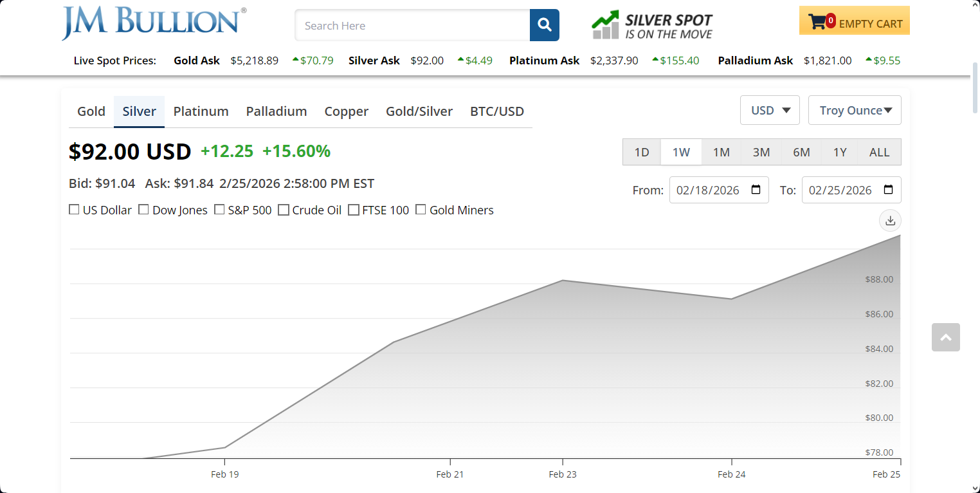Click the Live Spot Prices: label
Screen dimensions: 980x493
point(115,60)
